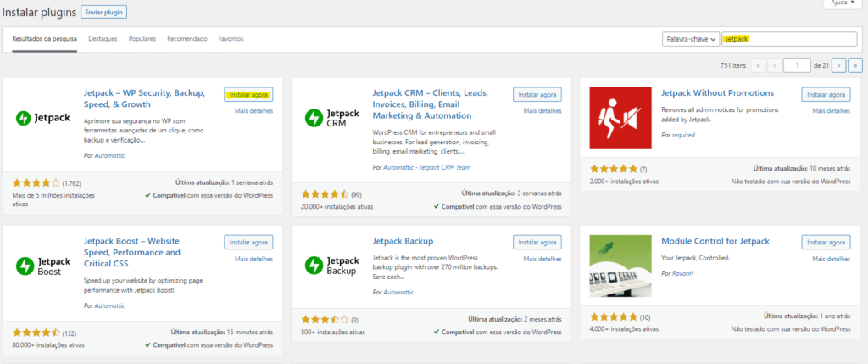This screenshot has width=868, height=364.
Task: Click the star rating of Jetpack Without Promotions
Action: pyautogui.click(x=614, y=169)
